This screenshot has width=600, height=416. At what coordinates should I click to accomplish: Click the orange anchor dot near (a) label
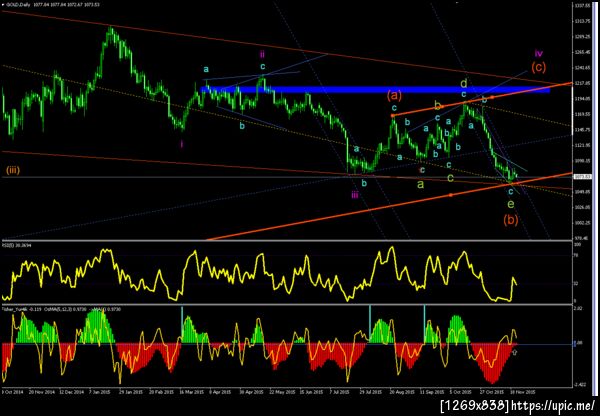pyautogui.click(x=393, y=115)
